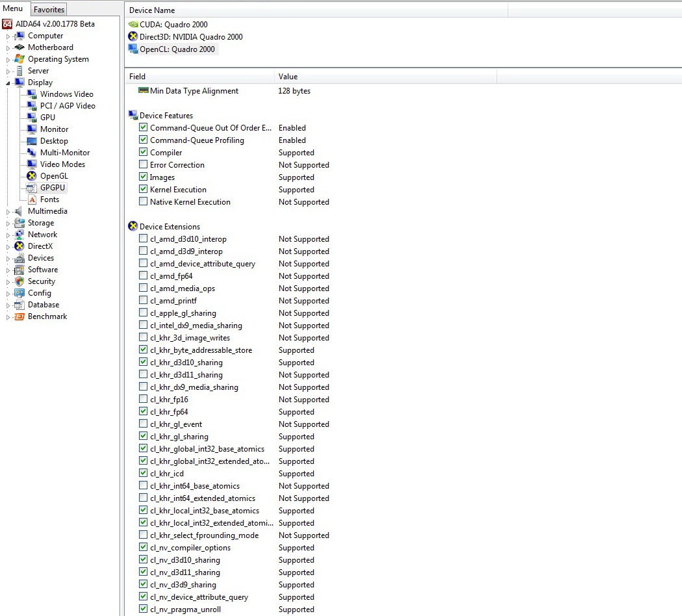Click the DirectX icon in tree
This screenshot has height=616, width=682.
coord(19,247)
